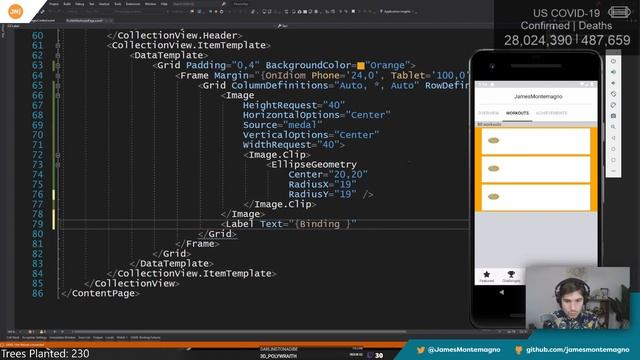Tap the third white workout card

[x=536, y=197]
